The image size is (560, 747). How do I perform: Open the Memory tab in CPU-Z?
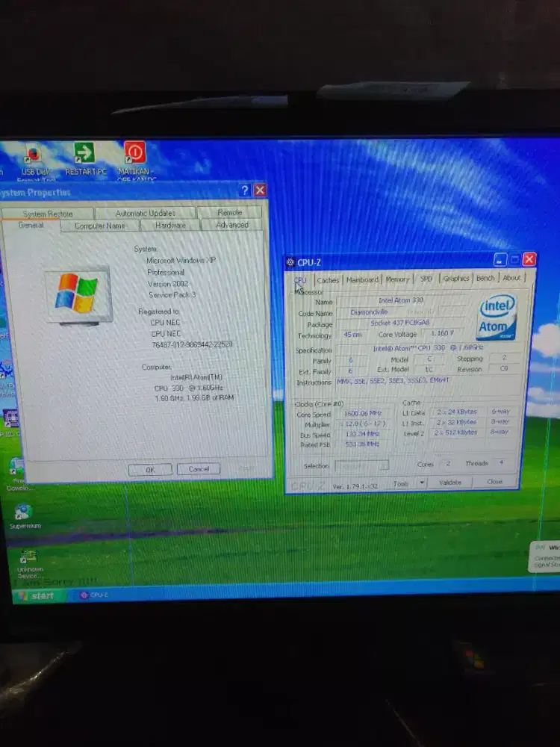pyautogui.click(x=397, y=279)
